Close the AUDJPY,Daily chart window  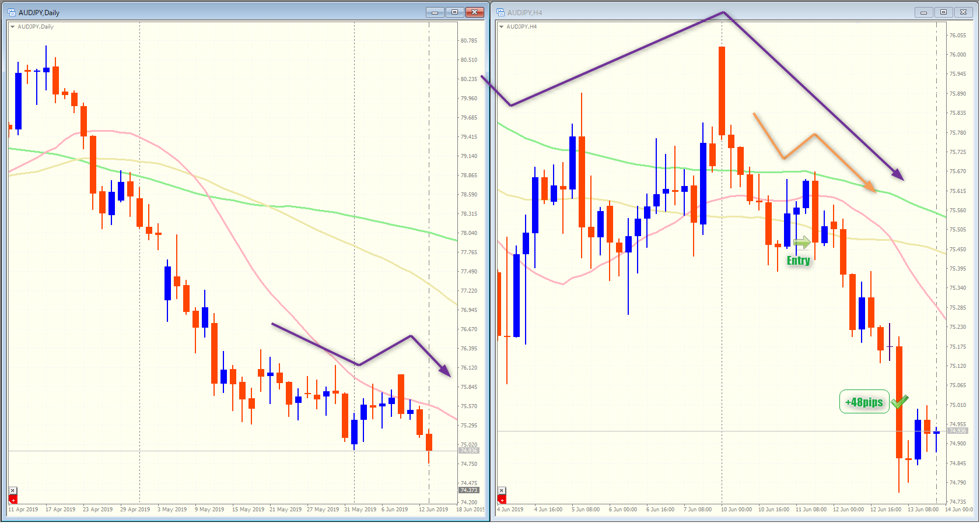point(475,12)
